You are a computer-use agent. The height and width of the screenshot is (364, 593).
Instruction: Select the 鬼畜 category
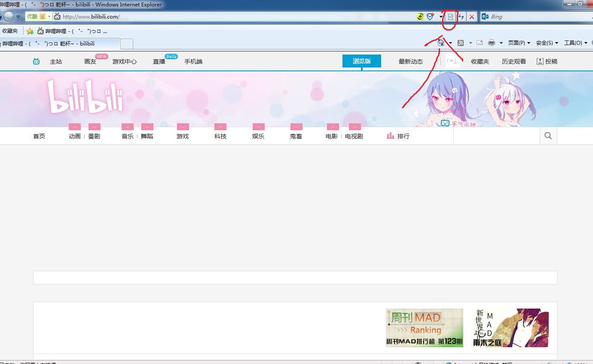(x=296, y=136)
